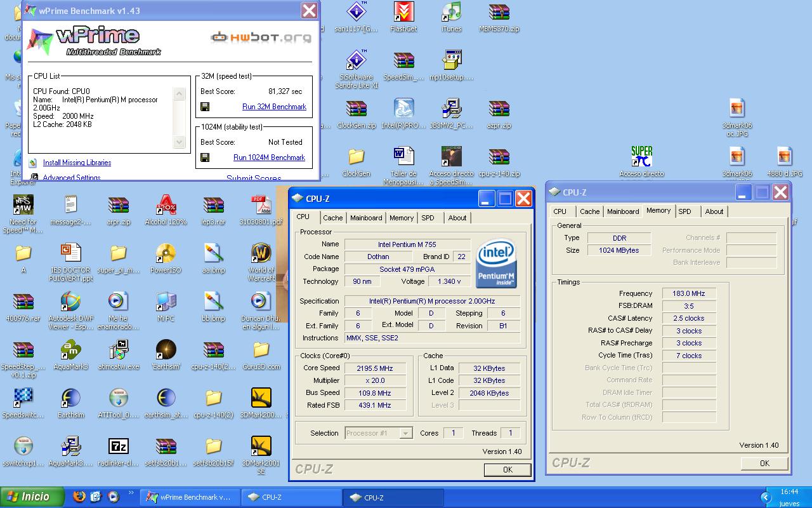812x508 pixels.
Task: Select the aa.bmp image file
Action: tap(213, 259)
